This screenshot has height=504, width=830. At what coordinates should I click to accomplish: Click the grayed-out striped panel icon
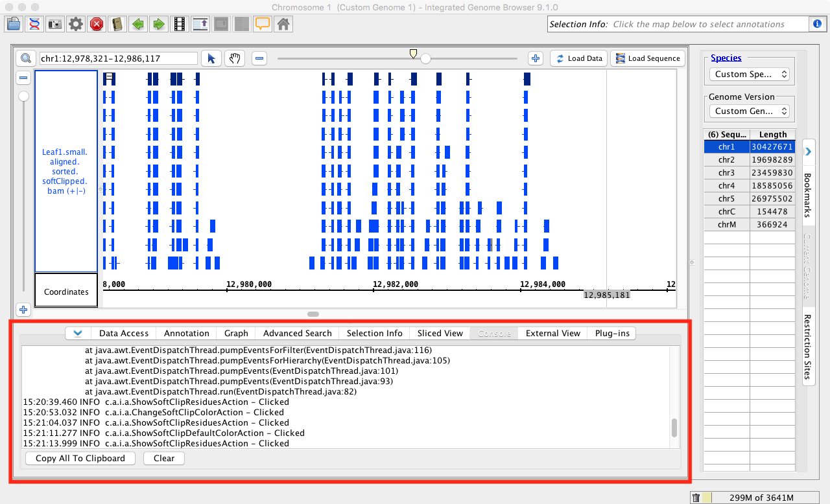click(x=242, y=25)
